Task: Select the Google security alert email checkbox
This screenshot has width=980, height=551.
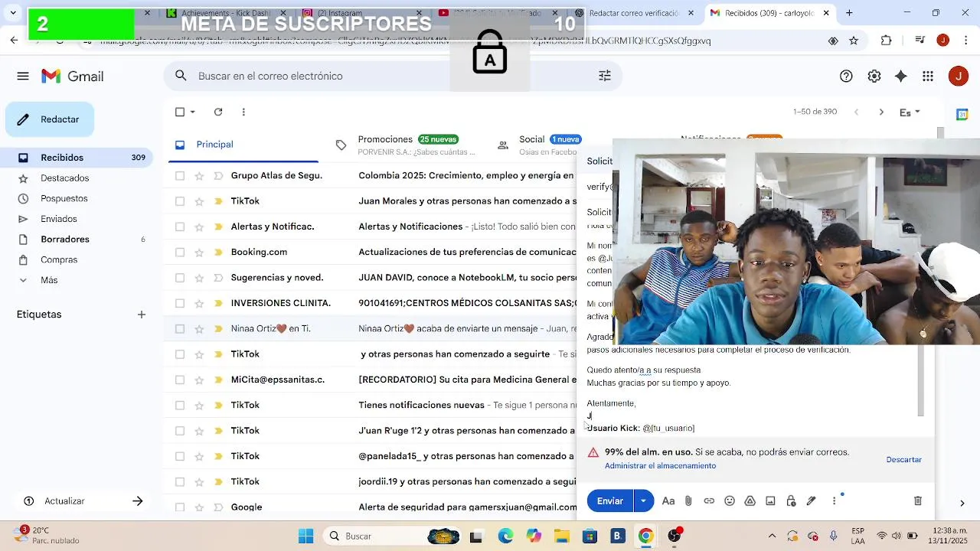Action: tap(180, 507)
